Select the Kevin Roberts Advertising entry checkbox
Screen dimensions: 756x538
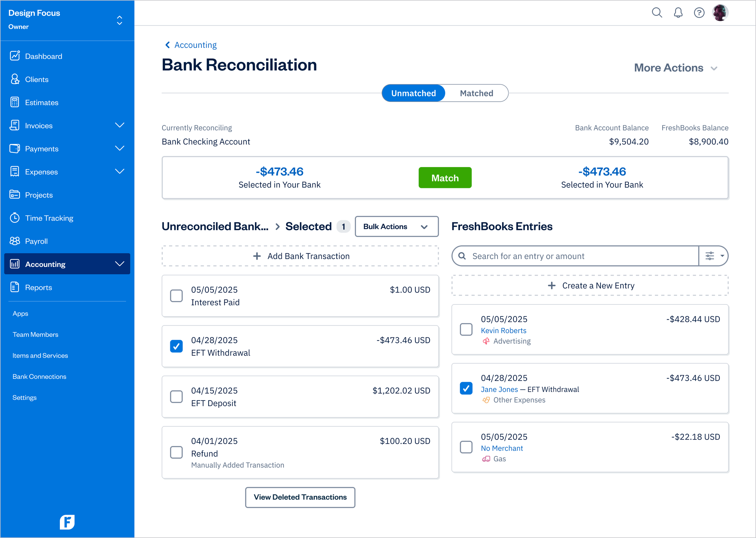466,329
